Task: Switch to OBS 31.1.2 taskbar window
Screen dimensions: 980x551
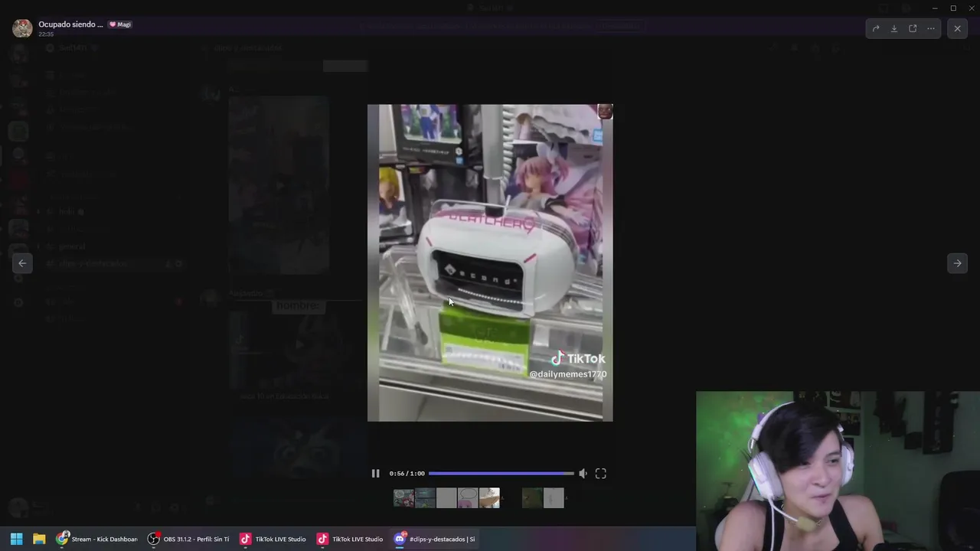Action: [x=188, y=539]
